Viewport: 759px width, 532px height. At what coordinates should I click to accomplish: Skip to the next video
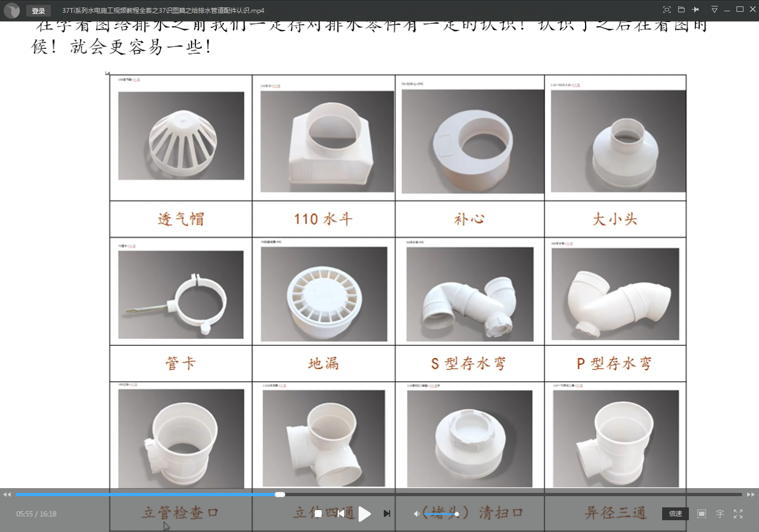click(x=387, y=514)
